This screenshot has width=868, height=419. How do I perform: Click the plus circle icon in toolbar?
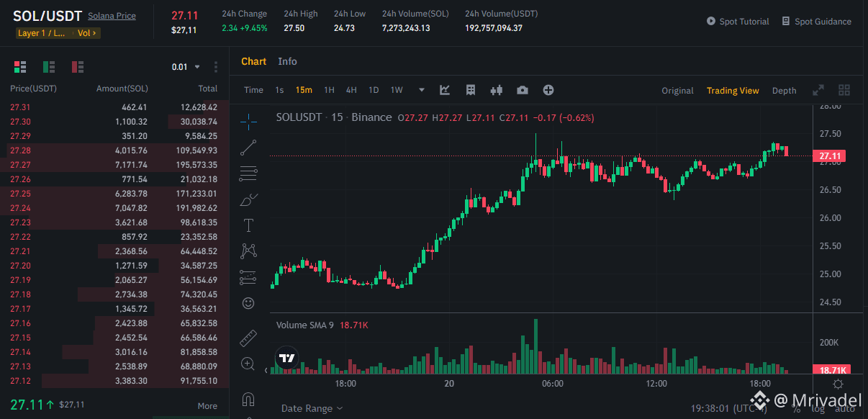548,90
